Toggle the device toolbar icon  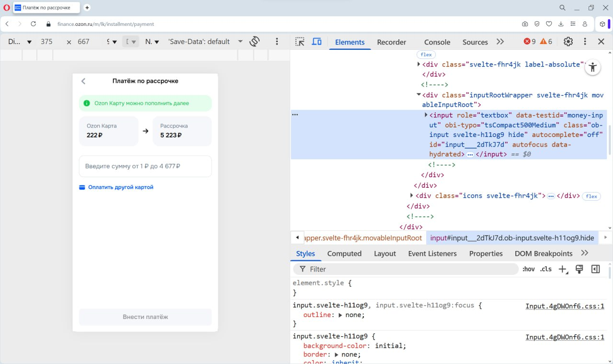pyautogui.click(x=317, y=42)
